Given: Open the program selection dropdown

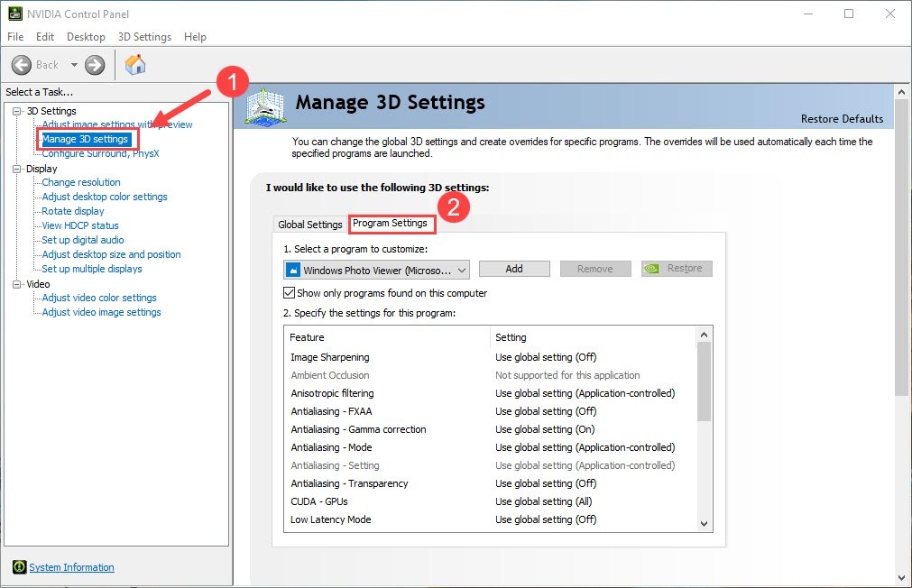Looking at the screenshot, I should [376, 270].
